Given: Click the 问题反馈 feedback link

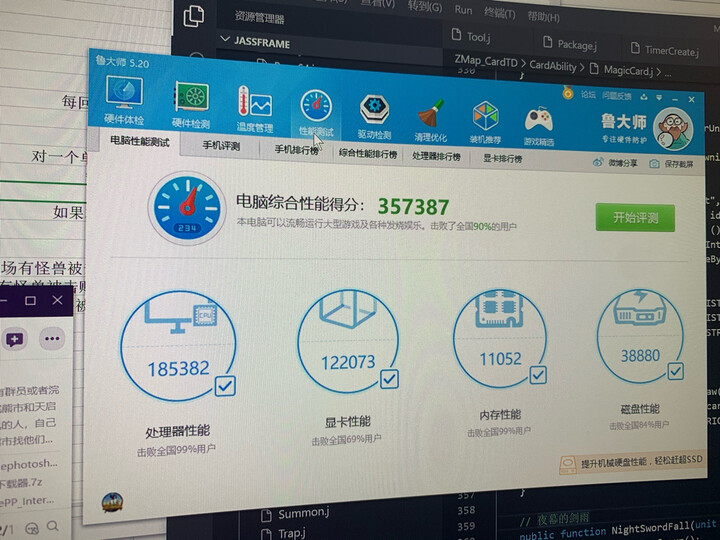Looking at the screenshot, I should click(x=616, y=96).
